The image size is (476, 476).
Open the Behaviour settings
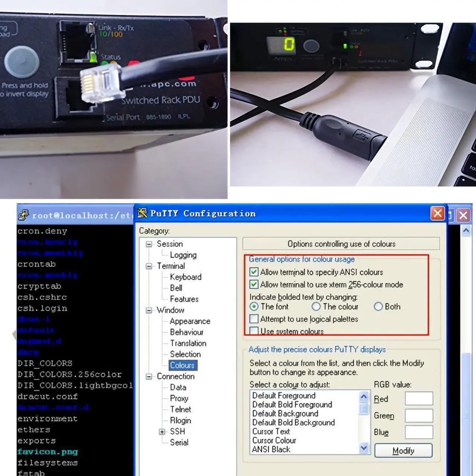(x=187, y=332)
